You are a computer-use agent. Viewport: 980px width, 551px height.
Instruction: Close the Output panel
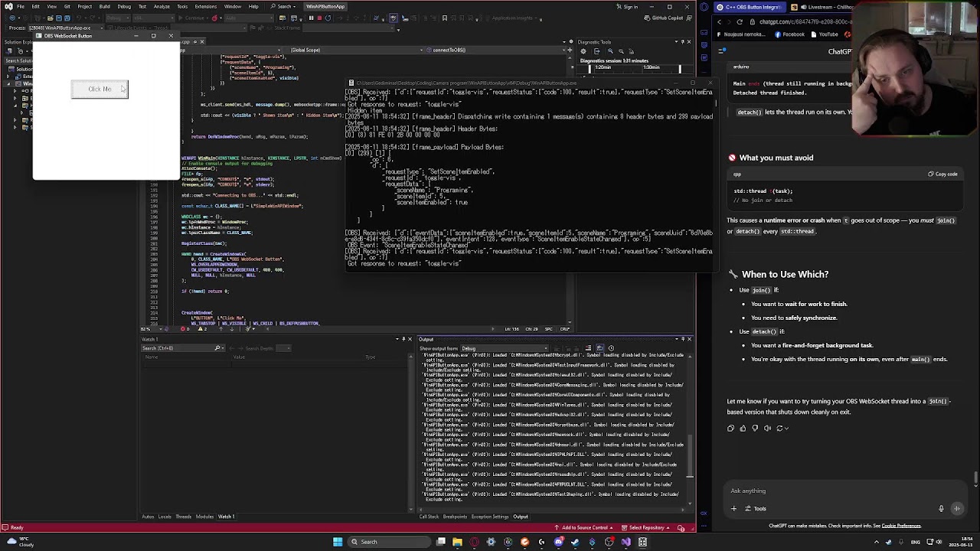[689, 339]
